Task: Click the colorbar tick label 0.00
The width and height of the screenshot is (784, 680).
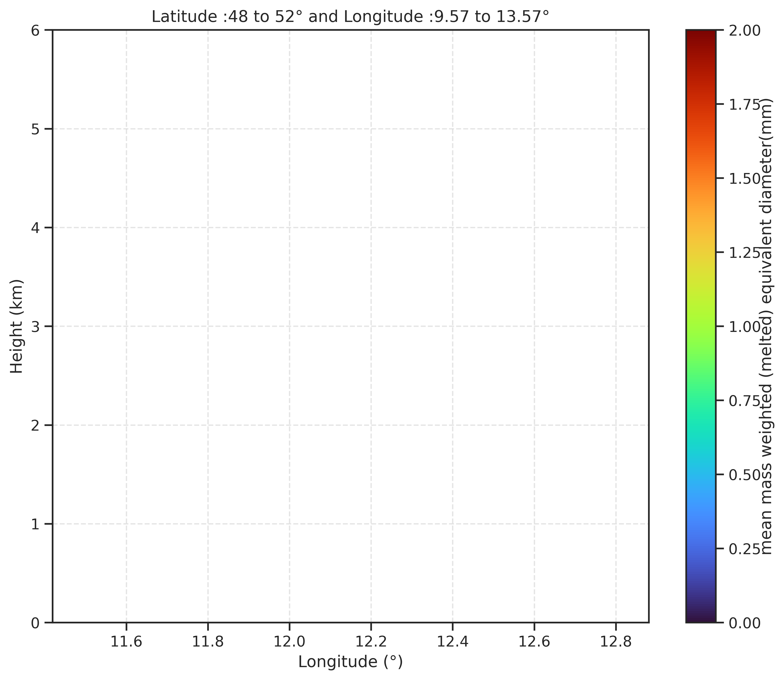Action: point(745,623)
